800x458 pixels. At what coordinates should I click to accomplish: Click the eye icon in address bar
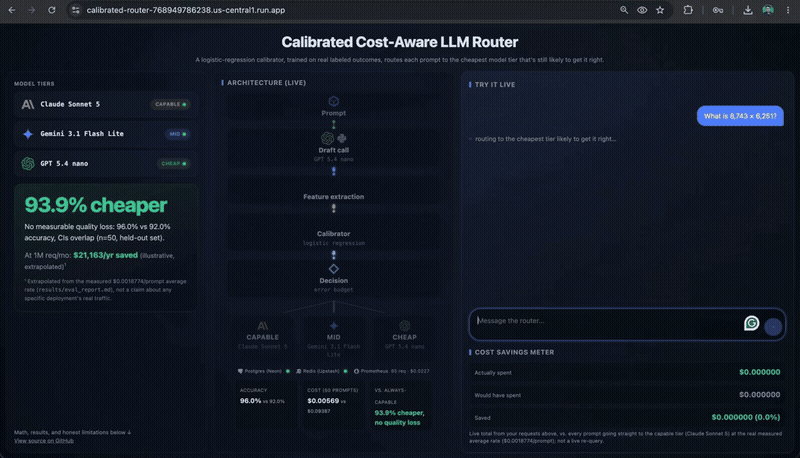(642, 10)
